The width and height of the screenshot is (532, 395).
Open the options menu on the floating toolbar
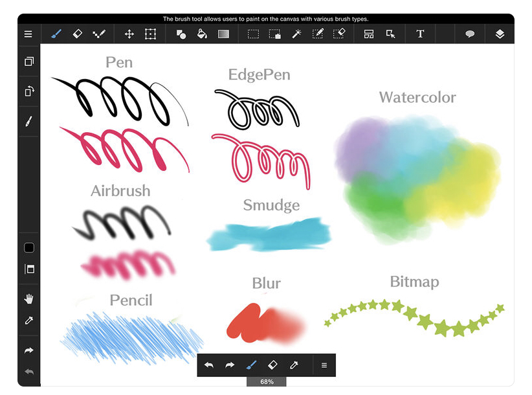pos(324,365)
